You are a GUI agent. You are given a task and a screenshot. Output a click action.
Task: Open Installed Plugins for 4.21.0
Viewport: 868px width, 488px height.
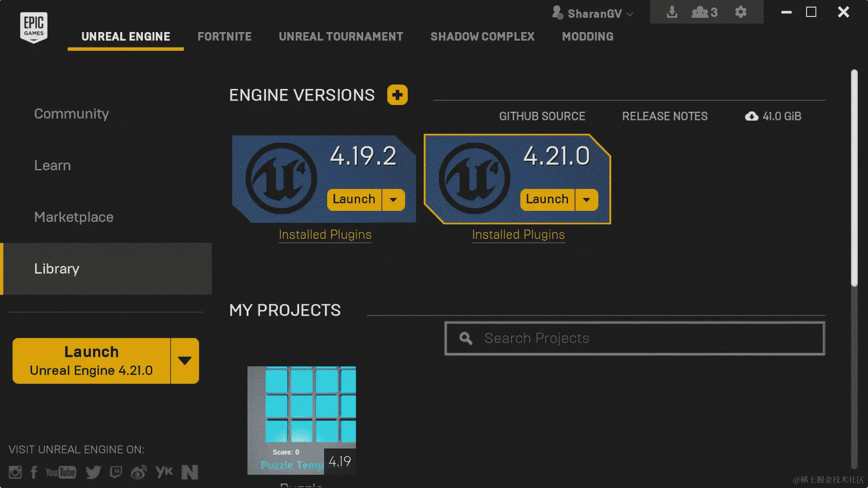518,234
